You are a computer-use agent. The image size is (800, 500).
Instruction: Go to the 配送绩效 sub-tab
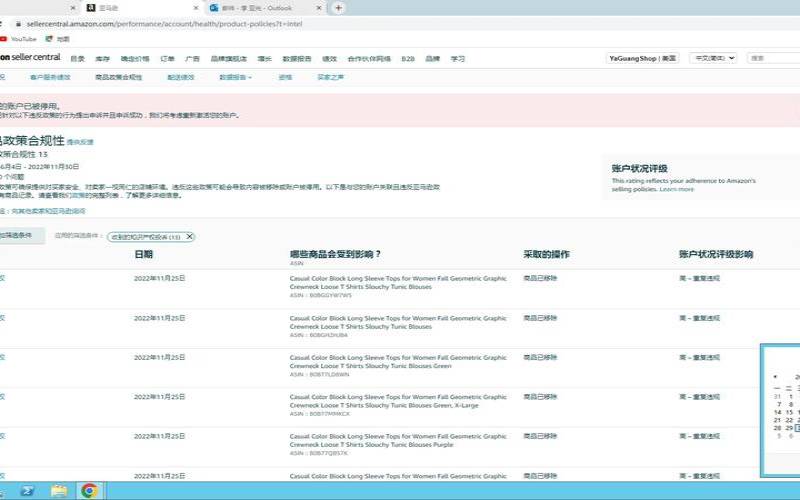181,78
